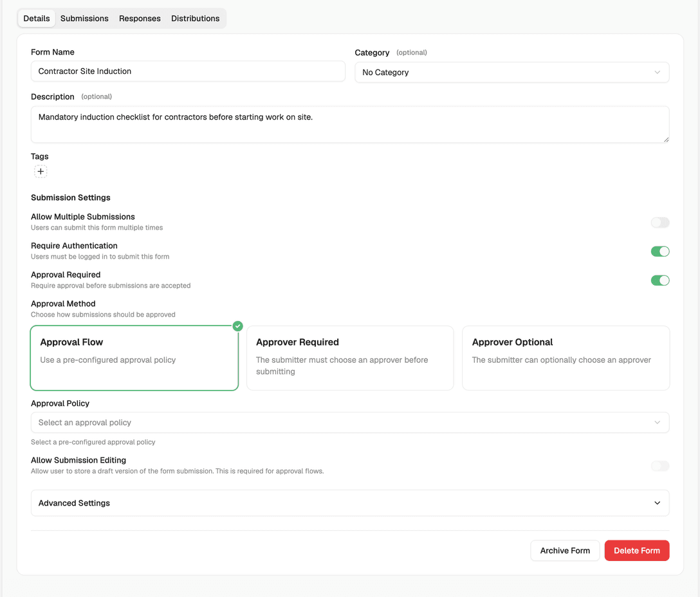Select Approval Flow method card
The image size is (700, 597).
tap(134, 358)
